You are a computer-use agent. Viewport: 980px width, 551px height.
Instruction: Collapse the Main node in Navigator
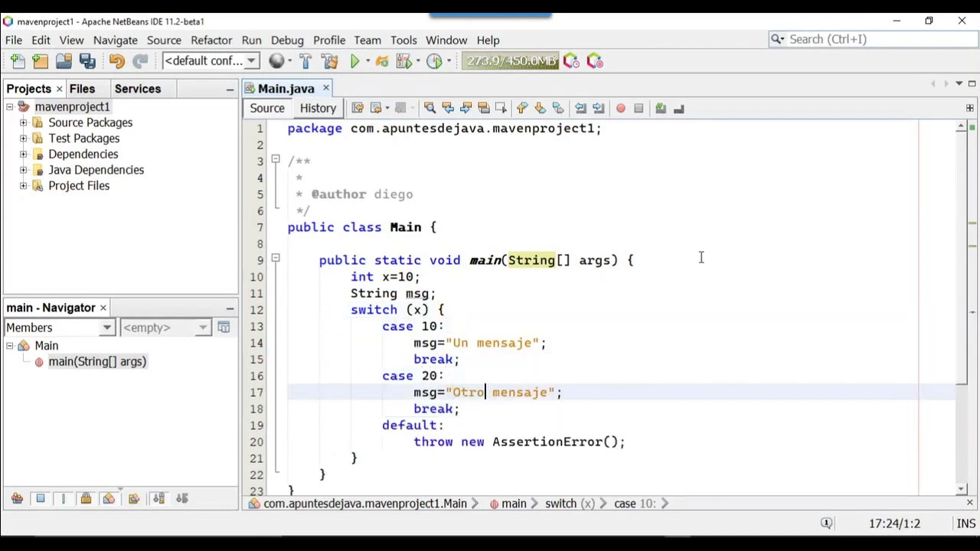(10, 346)
